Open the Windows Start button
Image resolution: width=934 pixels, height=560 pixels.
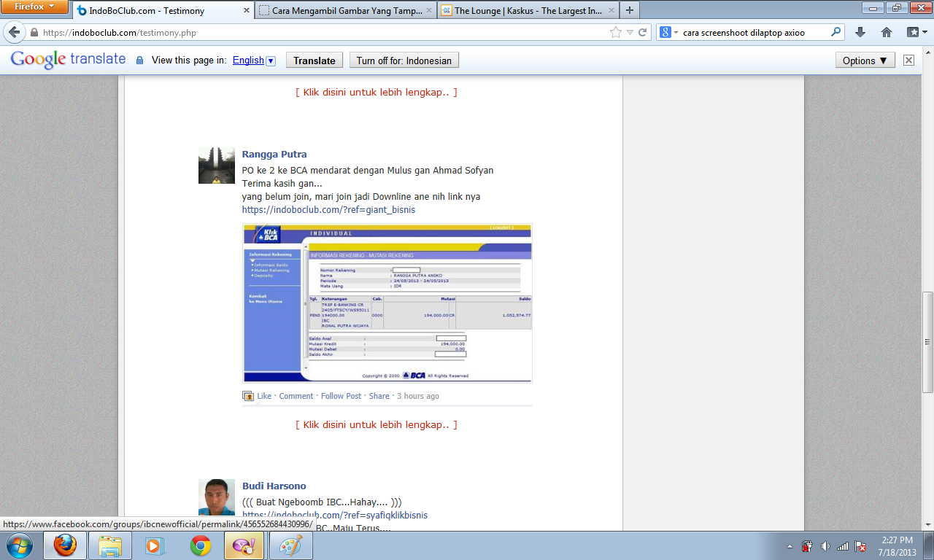[x=19, y=545]
